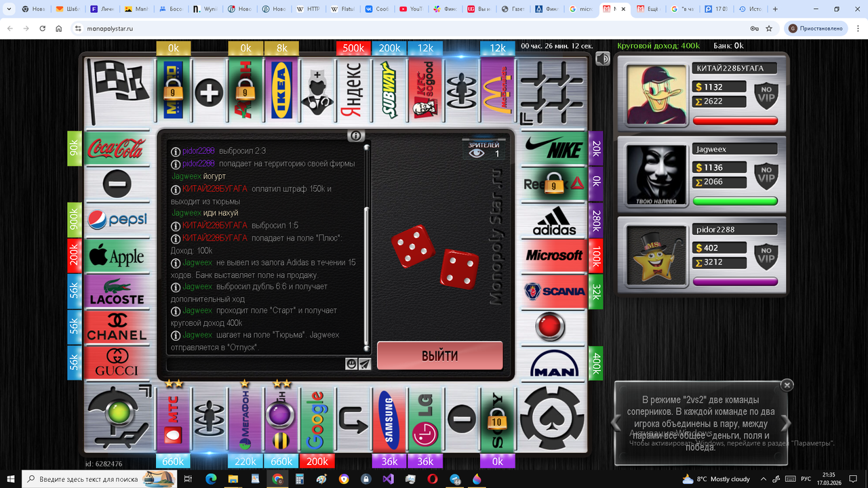Viewport: 868px width, 488px height.
Task: Open pidor2288 star player avatar
Action: [x=657, y=256]
